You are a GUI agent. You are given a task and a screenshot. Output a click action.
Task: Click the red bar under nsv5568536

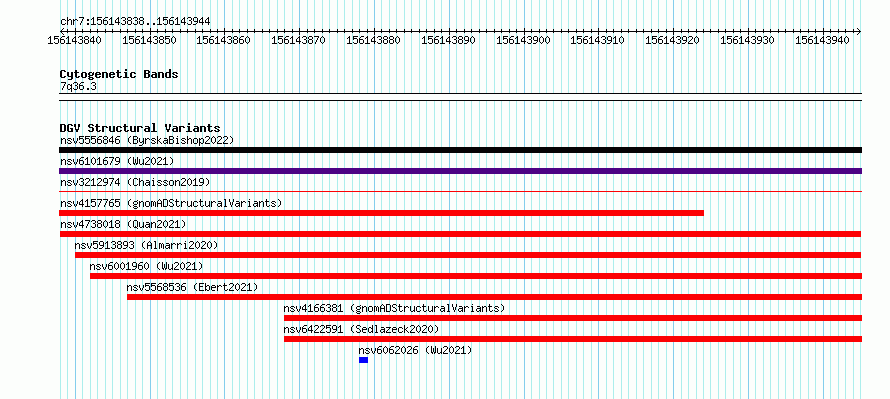pyautogui.click(x=494, y=297)
